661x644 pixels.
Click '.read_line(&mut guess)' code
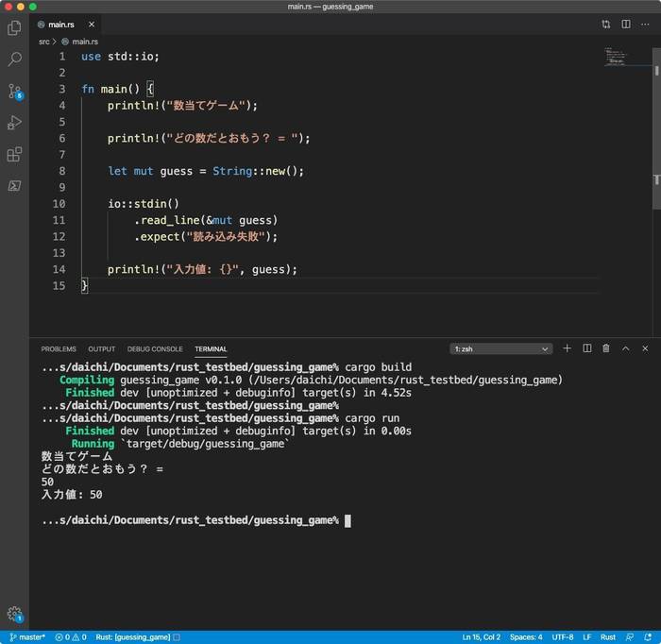coord(206,220)
